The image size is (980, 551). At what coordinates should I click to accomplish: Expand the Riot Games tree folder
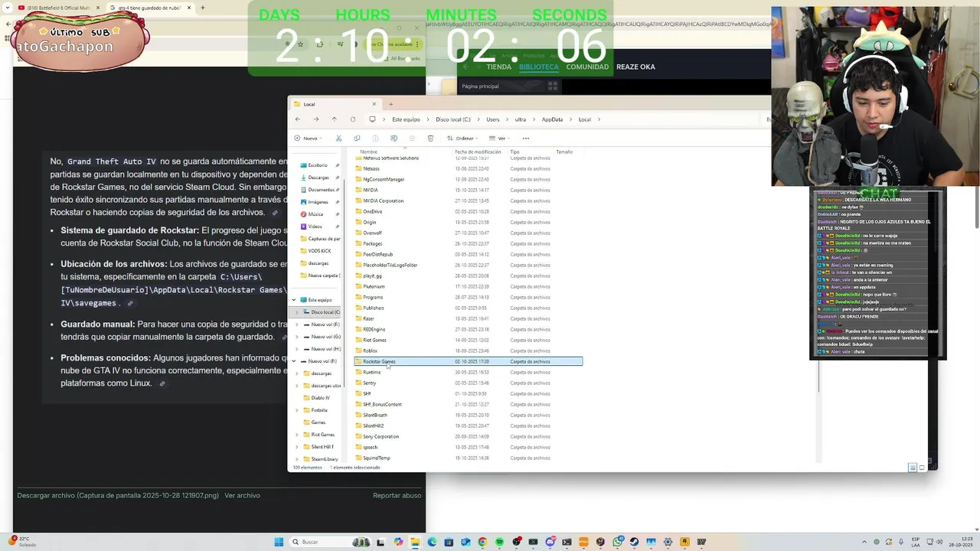(297, 435)
